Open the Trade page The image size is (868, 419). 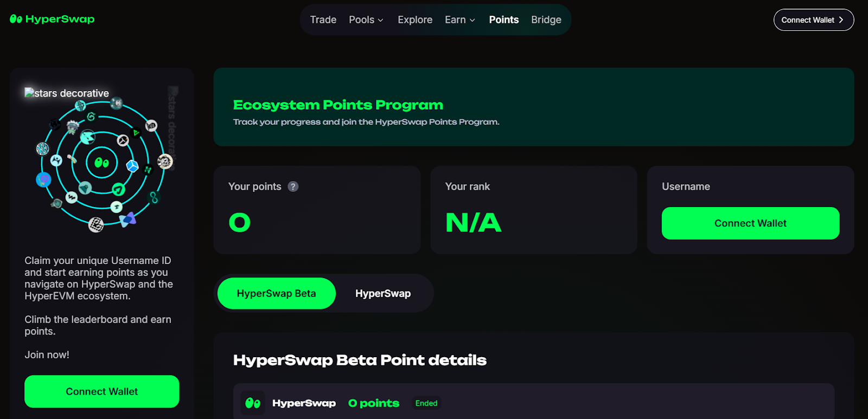323,20
